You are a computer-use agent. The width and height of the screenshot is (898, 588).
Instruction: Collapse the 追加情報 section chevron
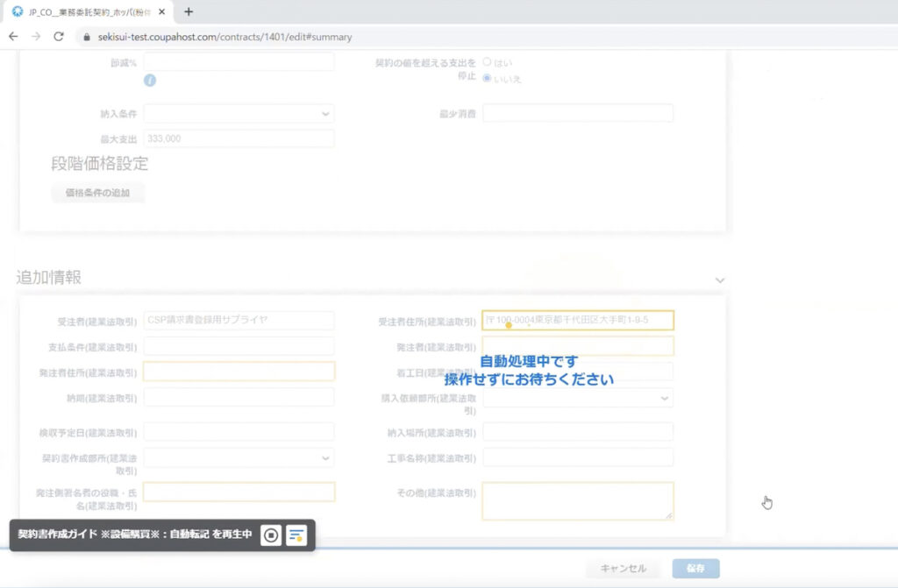[x=720, y=280]
